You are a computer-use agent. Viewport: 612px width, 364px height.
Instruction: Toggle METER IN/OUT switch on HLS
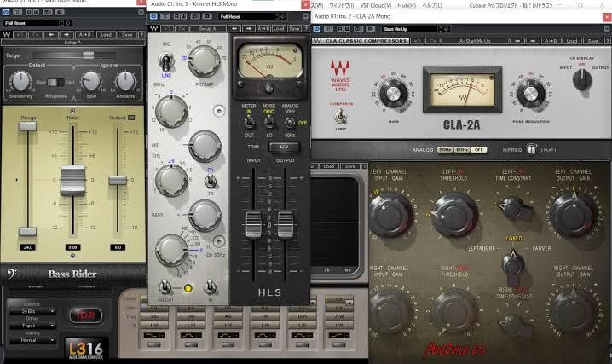click(249, 123)
